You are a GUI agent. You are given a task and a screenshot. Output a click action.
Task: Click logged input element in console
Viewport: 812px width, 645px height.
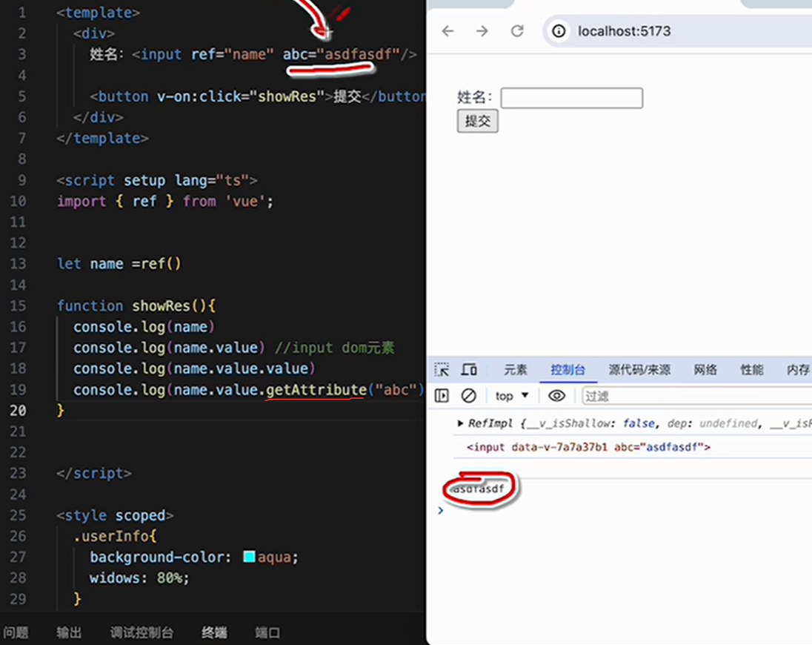588,447
